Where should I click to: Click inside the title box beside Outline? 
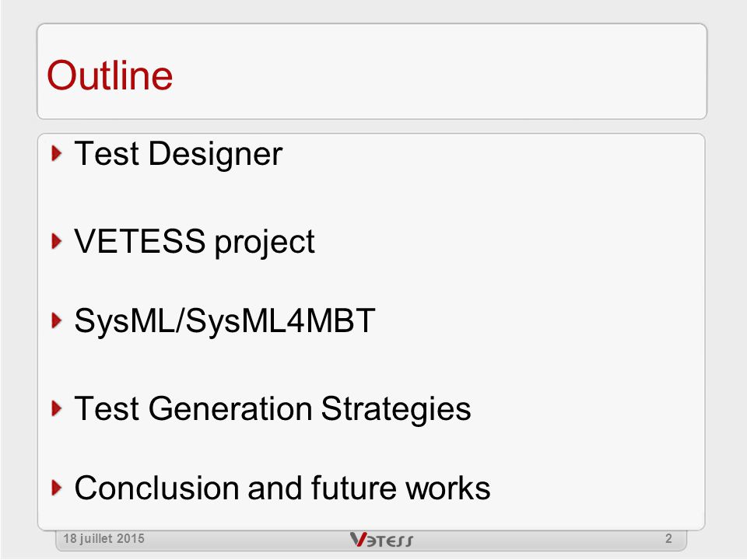pyautogui.click(x=429, y=72)
